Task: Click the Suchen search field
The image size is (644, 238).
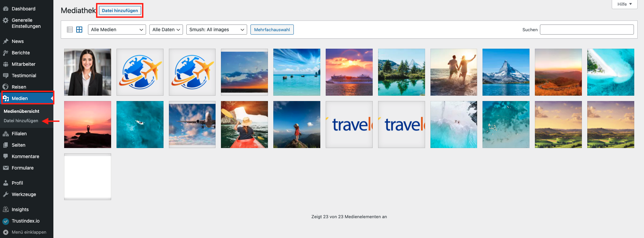Action: pos(587,30)
